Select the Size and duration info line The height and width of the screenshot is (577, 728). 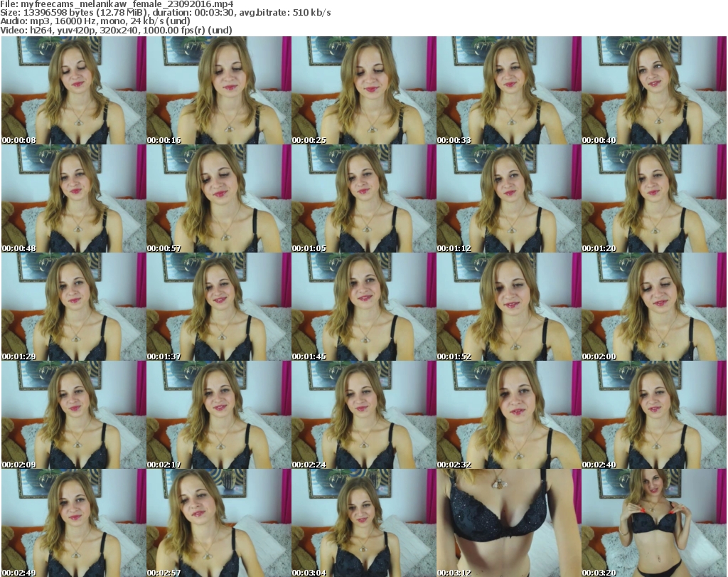tap(166, 13)
